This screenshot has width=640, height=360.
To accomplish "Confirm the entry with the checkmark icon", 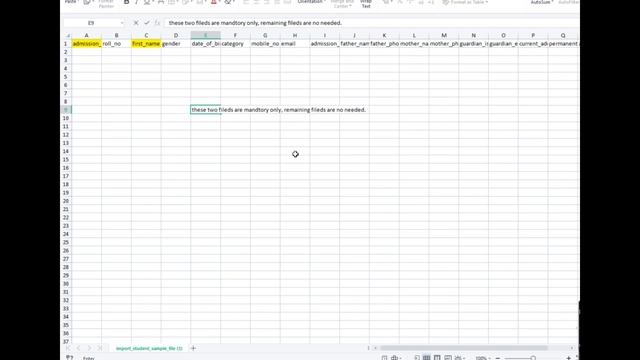I will click(147, 23).
